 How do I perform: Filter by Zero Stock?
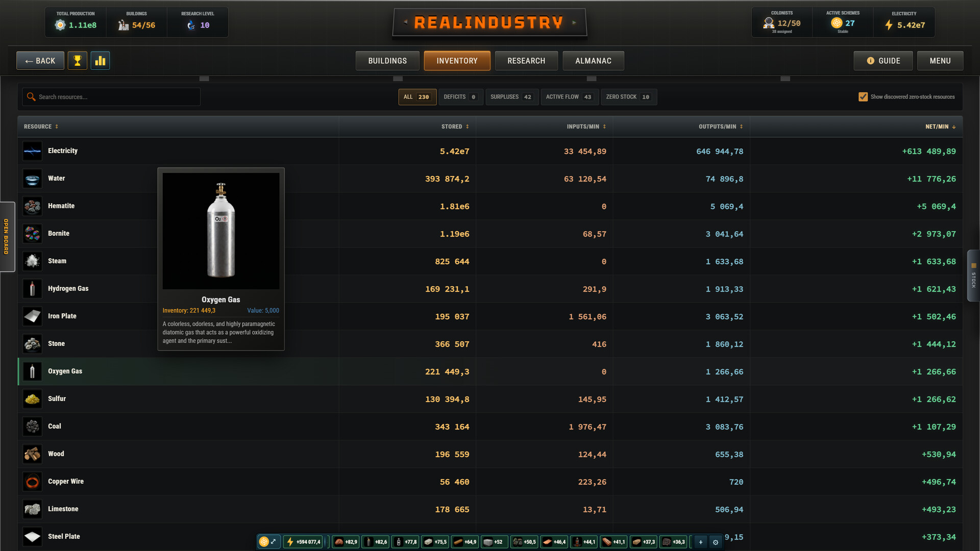point(628,97)
